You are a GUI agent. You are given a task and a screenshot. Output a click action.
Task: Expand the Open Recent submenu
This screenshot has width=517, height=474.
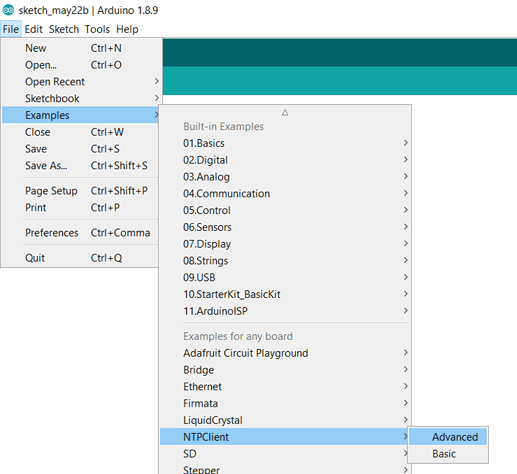tap(81, 82)
